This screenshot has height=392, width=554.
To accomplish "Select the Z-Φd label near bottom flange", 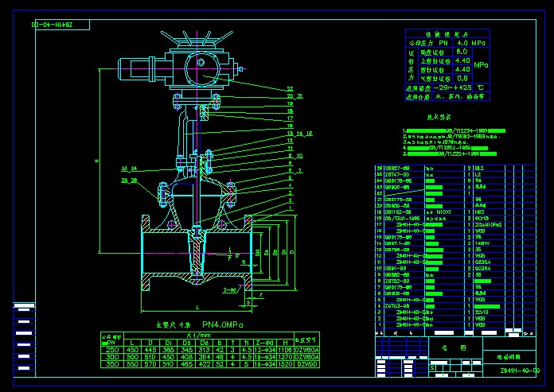I will (229, 289).
